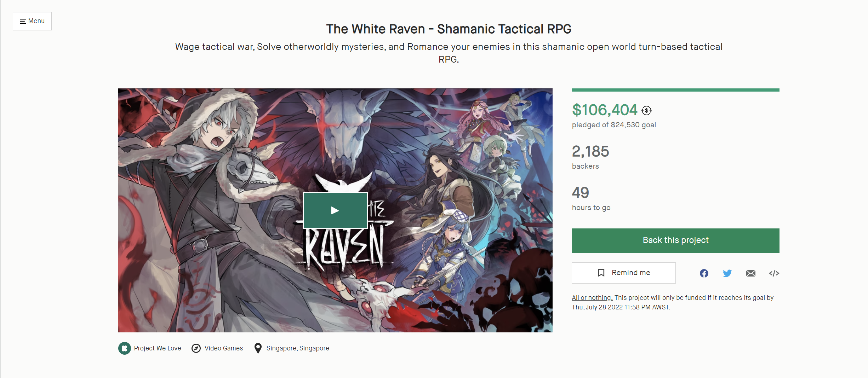Click the bookmark icon in Remind me
868x378 pixels.
(x=601, y=273)
